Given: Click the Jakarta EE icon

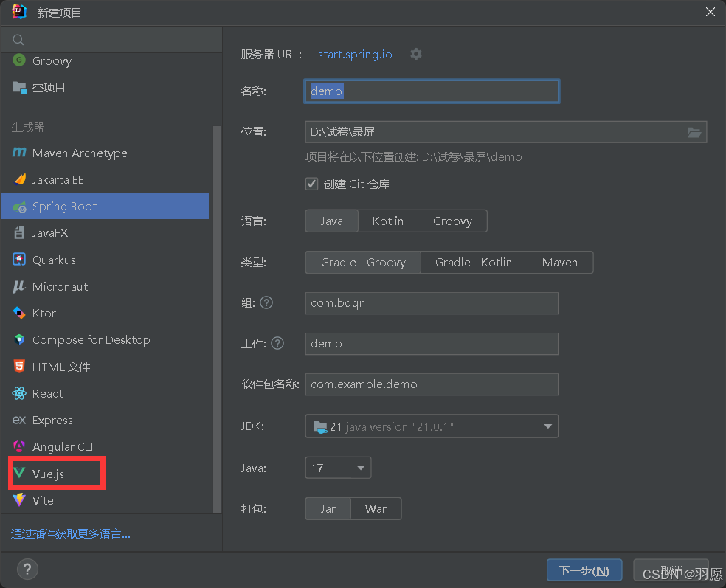Looking at the screenshot, I should (19, 179).
